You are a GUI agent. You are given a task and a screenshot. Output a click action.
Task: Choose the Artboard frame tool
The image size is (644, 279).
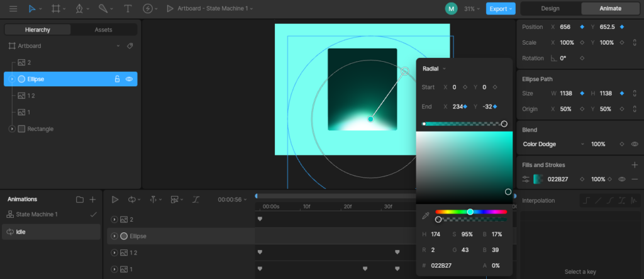(x=56, y=9)
